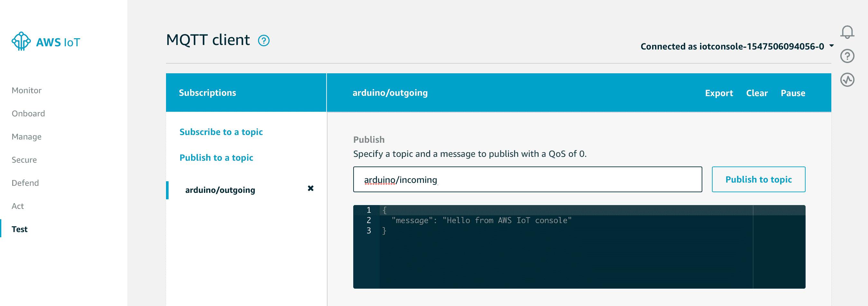Viewport: 868px width, 306px height.
Task: Open the Monitor section
Action: pos(27,90)
